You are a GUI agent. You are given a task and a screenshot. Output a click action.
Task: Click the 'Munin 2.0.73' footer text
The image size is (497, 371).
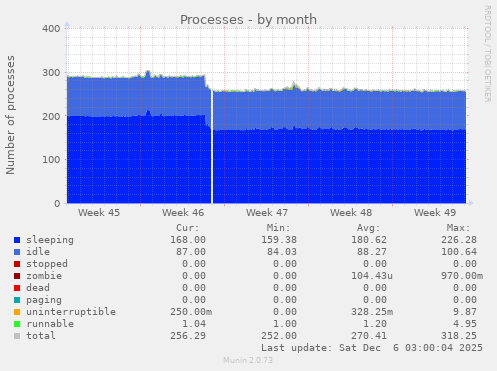point(248,360)
